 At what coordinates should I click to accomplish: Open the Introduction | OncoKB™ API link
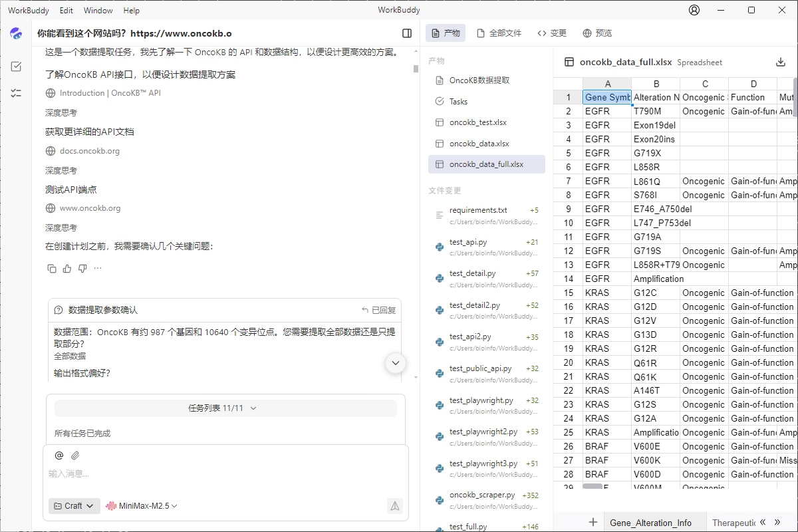pos(110,93)
